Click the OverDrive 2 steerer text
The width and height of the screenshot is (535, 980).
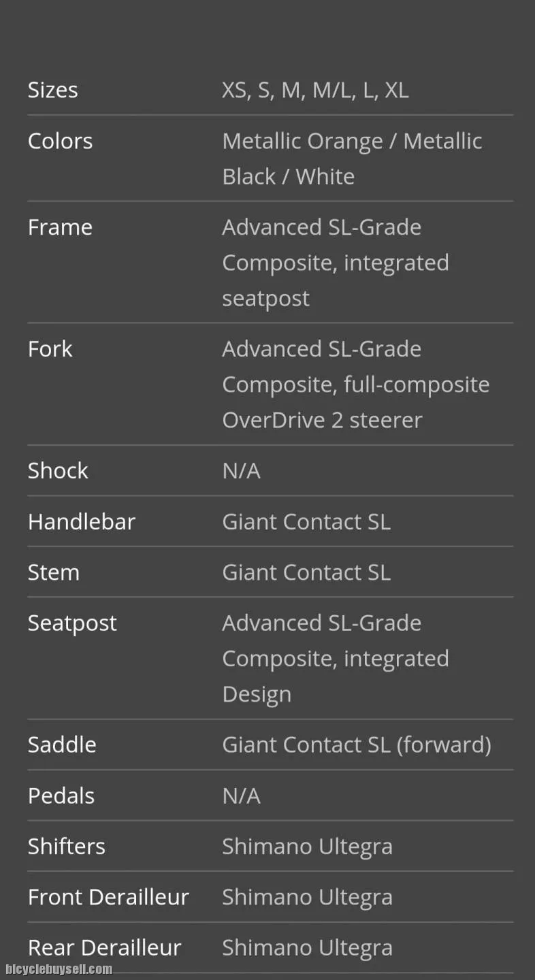[322, 420]
